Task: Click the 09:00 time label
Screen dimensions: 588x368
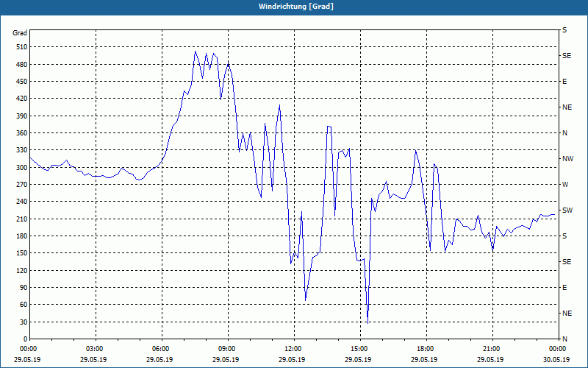Action: pyautogui.click(x=226, y=349)
